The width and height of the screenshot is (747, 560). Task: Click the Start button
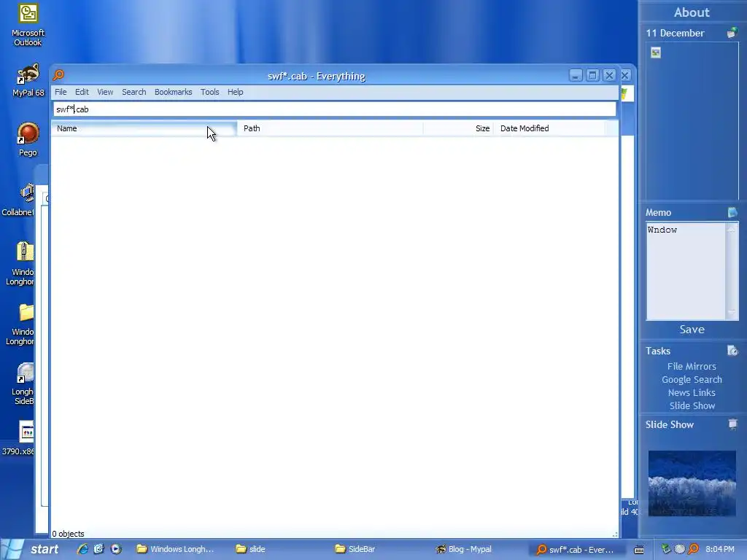coord(34,549)
